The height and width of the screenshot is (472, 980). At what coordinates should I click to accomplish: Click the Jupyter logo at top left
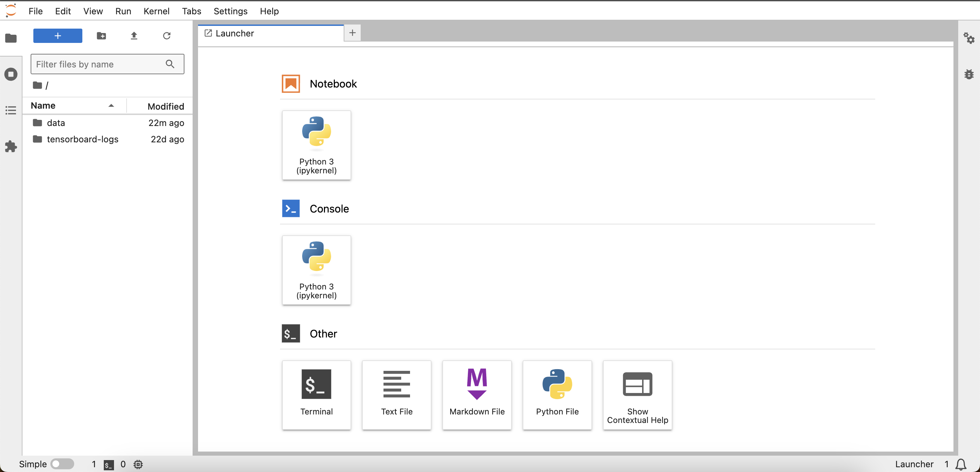(11, 10)
